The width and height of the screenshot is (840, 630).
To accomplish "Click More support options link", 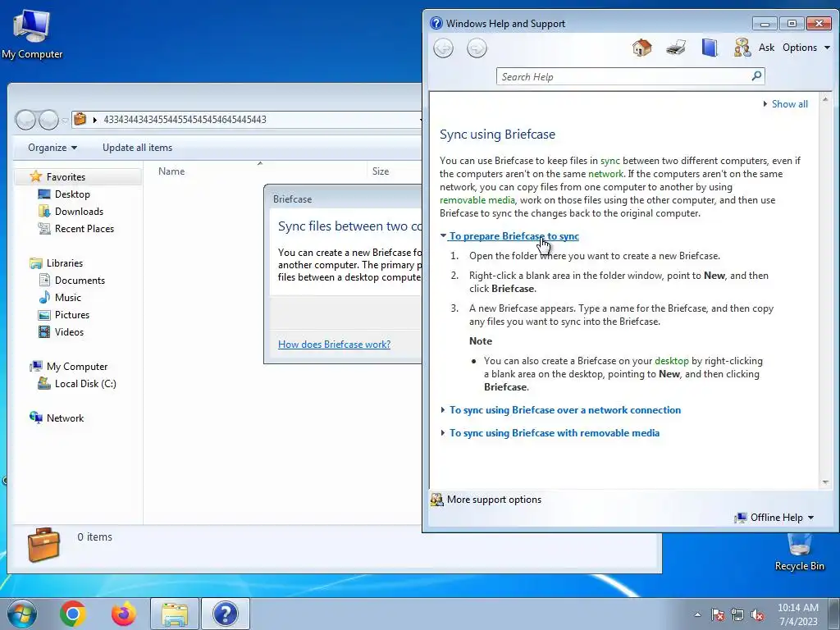I will (494, 500).
